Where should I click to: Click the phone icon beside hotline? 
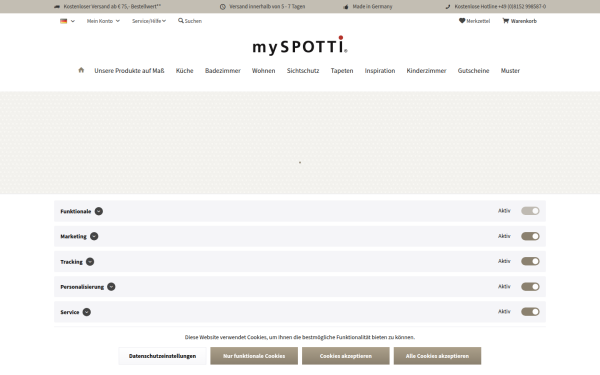(448, 7)
